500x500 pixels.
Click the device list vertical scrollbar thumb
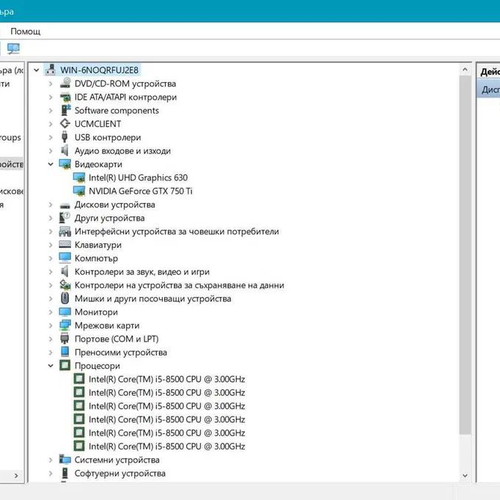coord(465,255)
